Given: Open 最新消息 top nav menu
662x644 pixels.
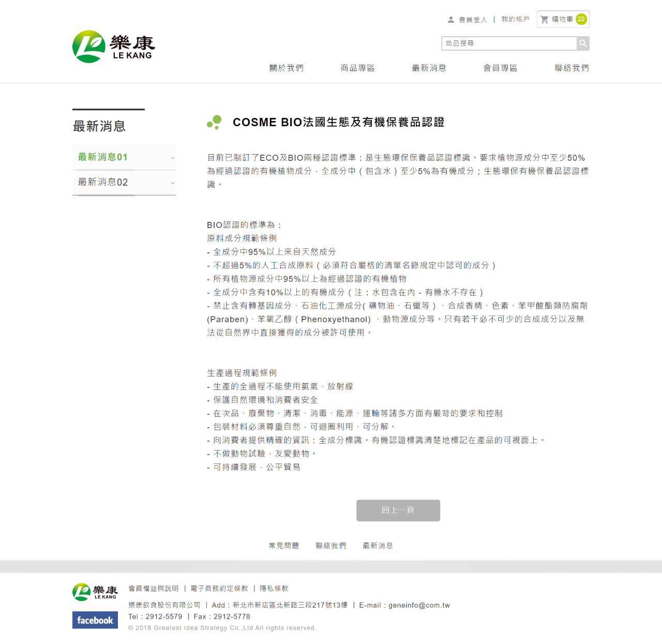Looking at the screenshot, I should point(429,68).
